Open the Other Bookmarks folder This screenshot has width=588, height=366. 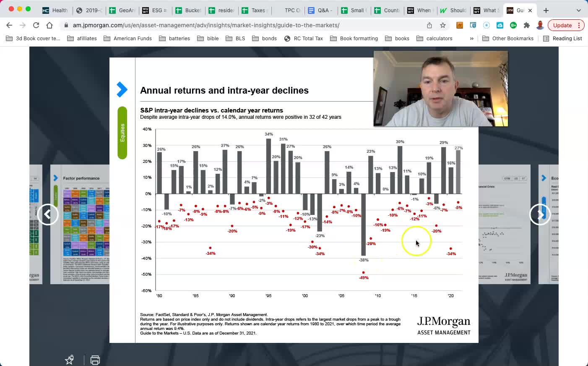(508, 38)
